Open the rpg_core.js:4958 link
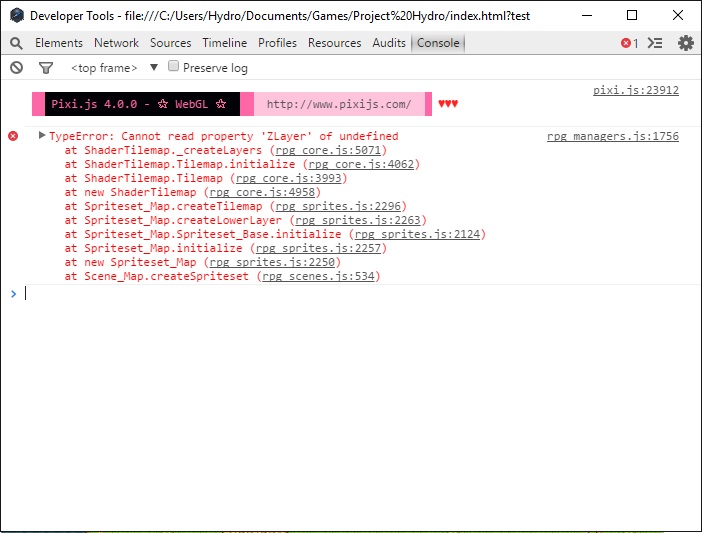The width and height of the screenshot is (702, 533). (x=262, y=192)
